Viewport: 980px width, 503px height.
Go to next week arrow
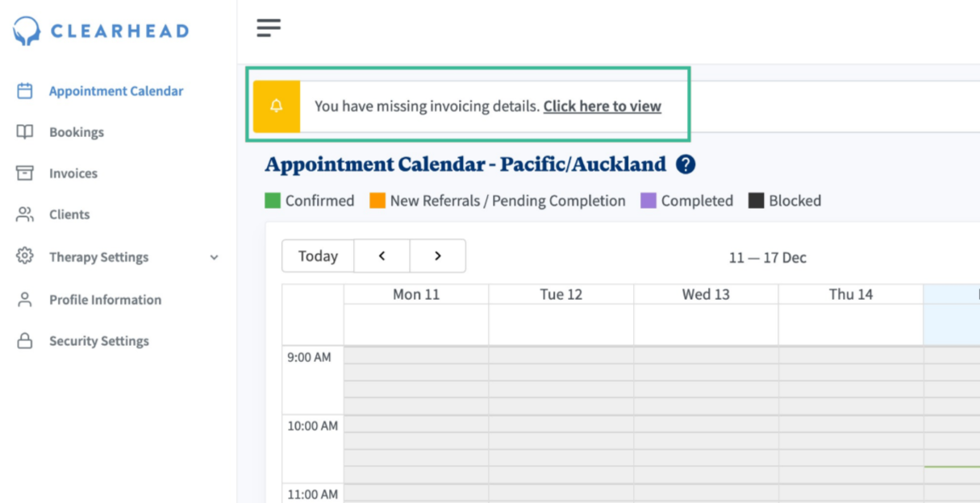coord(437,256)
